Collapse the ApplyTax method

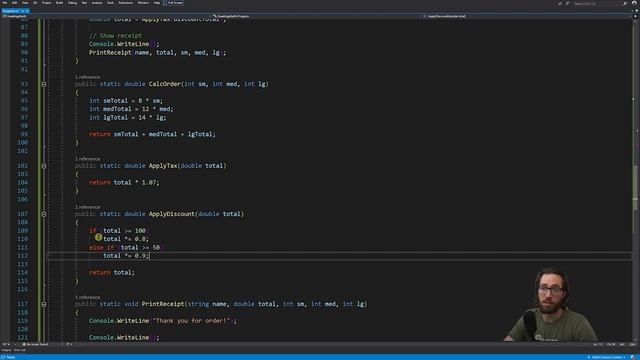click(x=44, y=166)
